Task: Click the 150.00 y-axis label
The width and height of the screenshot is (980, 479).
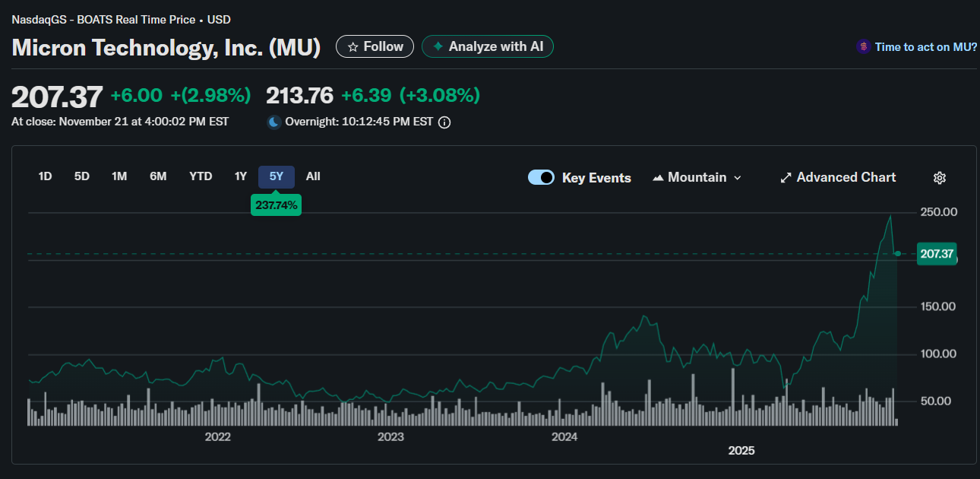Action: 937,306
